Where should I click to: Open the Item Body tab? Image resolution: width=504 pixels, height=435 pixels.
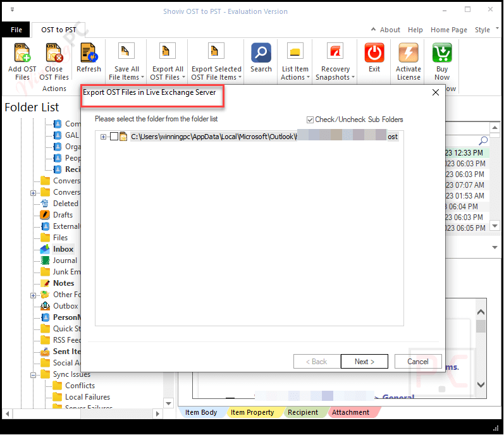pyautogui.click(x=201, y=412)
